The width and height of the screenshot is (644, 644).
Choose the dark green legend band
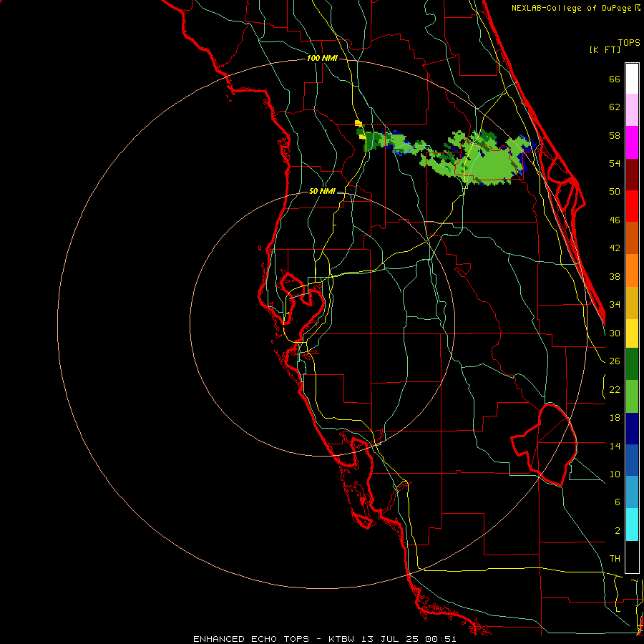[x=632, y=364]
